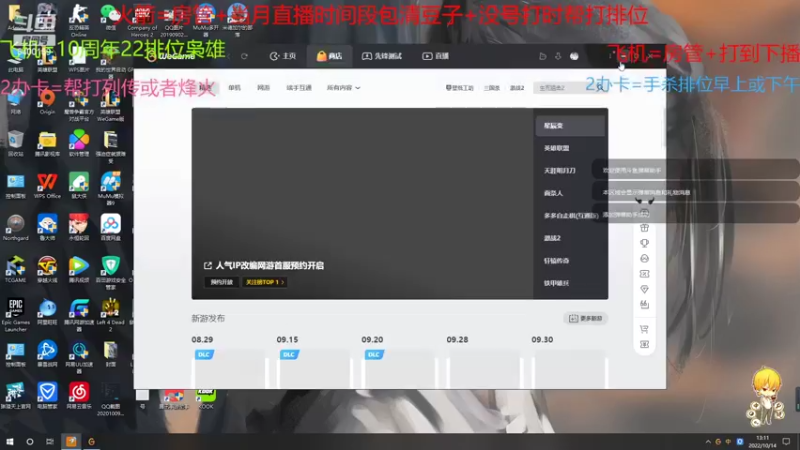The image size is (800, 450).
Task: Expand the 所有内容 dropdown
Action: [x=343, y=88]
